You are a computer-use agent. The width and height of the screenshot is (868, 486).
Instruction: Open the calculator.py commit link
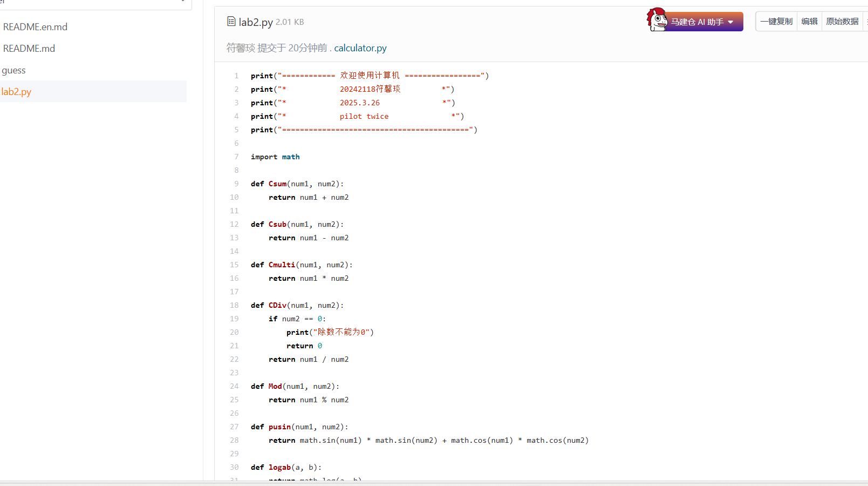pyautogui.click(x=360, y=48)
